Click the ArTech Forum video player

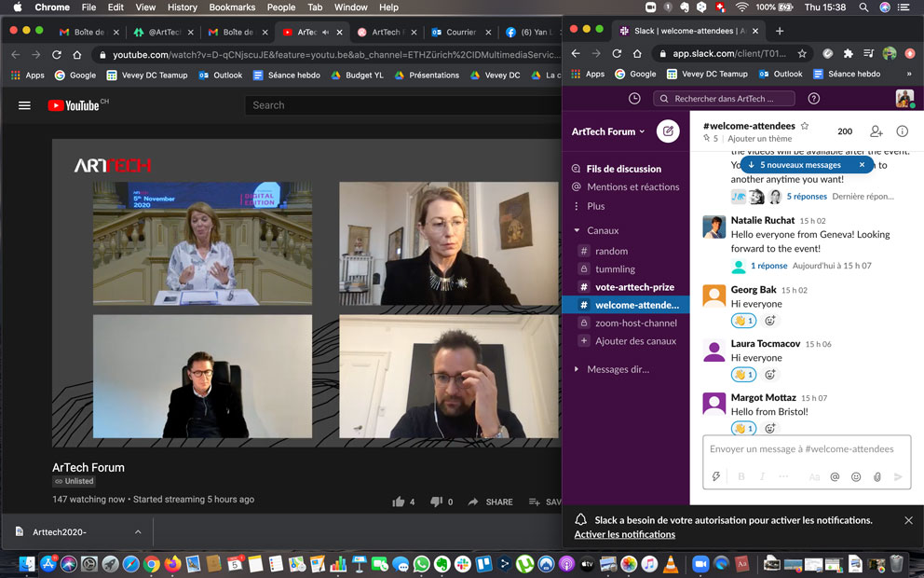point(306,293)
